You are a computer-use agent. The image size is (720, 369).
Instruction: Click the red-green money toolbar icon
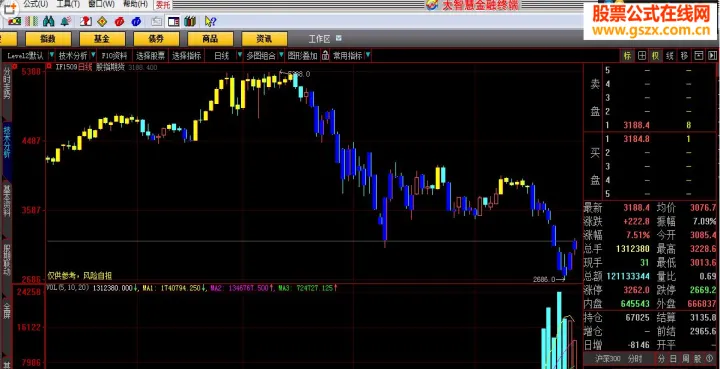pyautogui.click(x=14, y=21)
